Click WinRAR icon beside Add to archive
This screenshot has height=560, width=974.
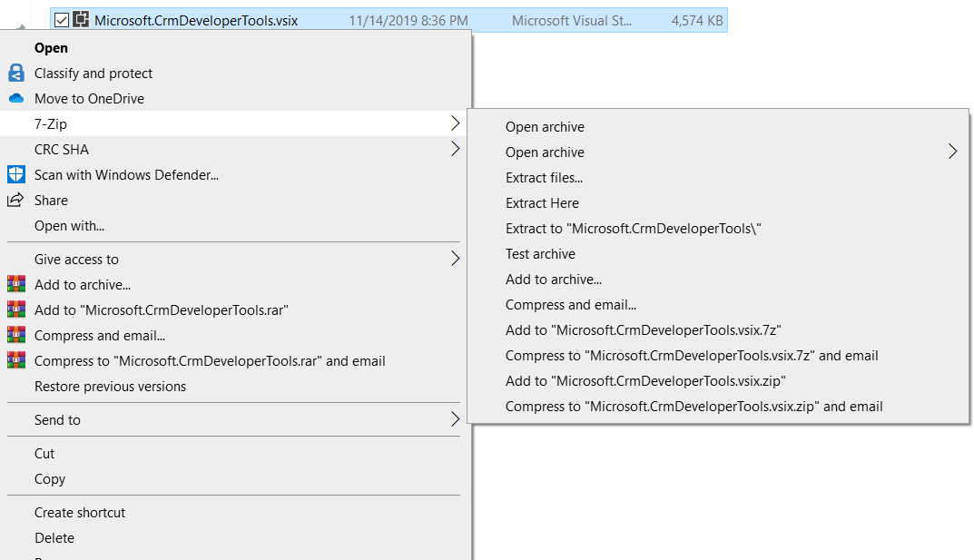point(15,285)
